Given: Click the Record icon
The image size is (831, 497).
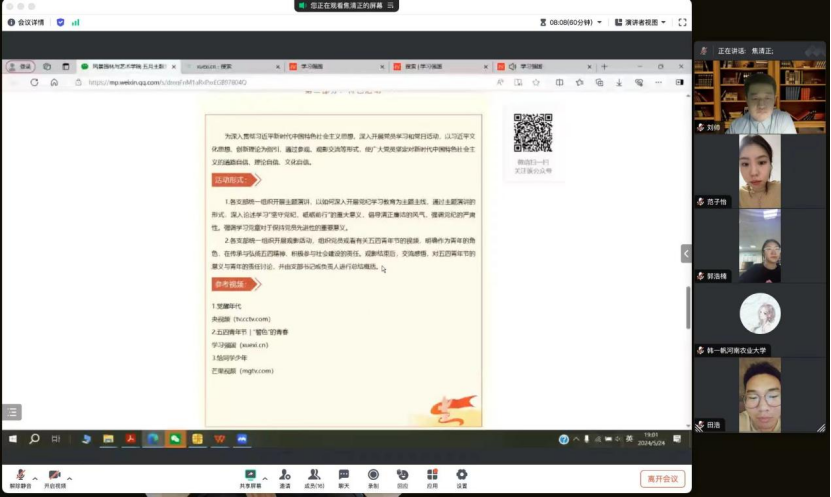Looking at the screenshot, I should (373, 475).
